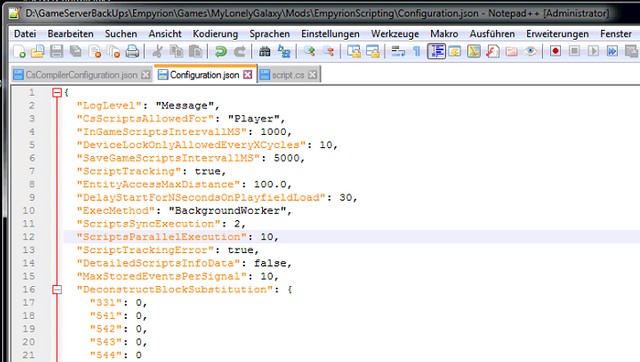Open the Erweiterungen menu
Viewport: 640px width, 362px height.
(x=557, y=34)
